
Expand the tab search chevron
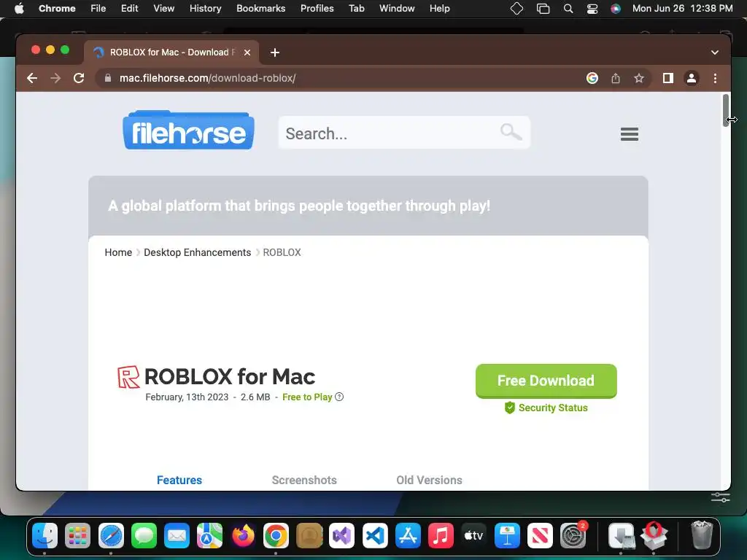715,52
